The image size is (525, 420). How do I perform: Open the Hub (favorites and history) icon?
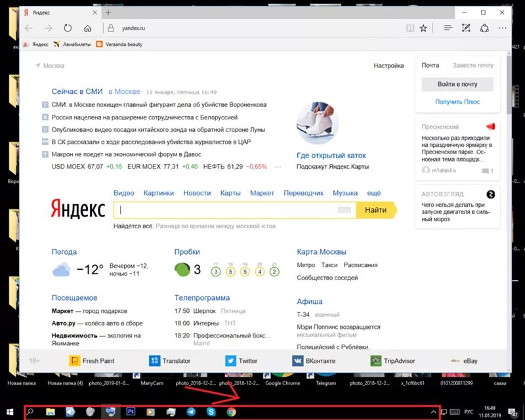click(448, 28)
